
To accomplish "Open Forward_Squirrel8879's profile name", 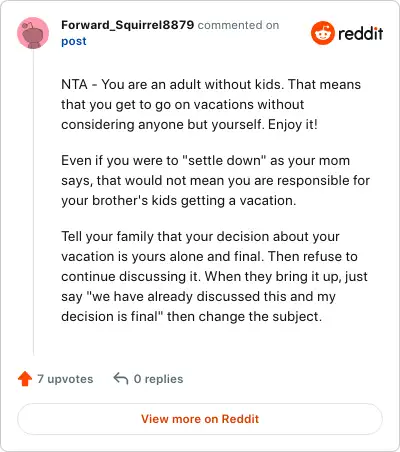I will pos(127,25).
